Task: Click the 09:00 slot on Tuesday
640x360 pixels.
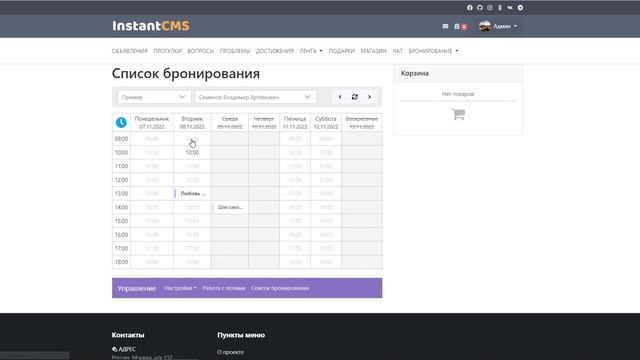Action: [x=192, y=139]
